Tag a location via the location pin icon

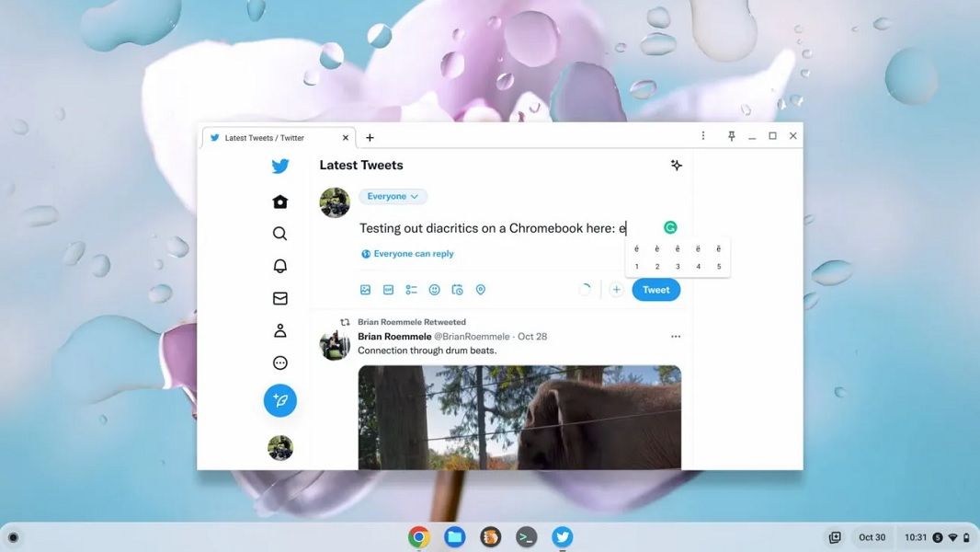point(480,289)
